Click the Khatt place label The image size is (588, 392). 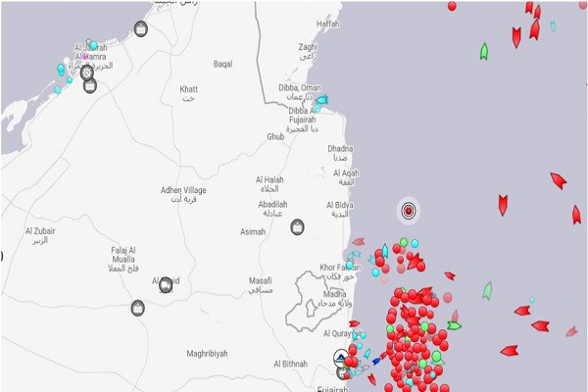click(x=188, y=89)
